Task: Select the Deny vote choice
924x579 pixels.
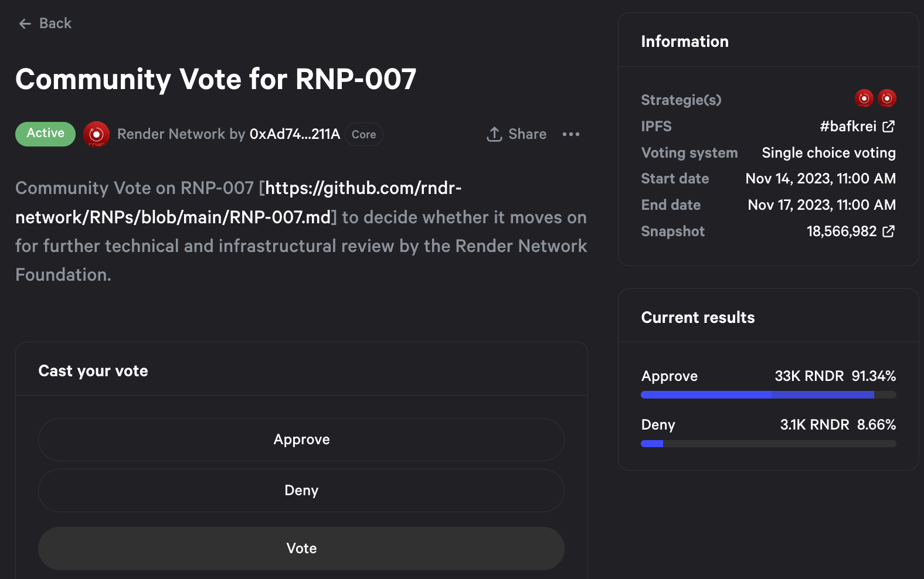Action: tap(301, 491)
